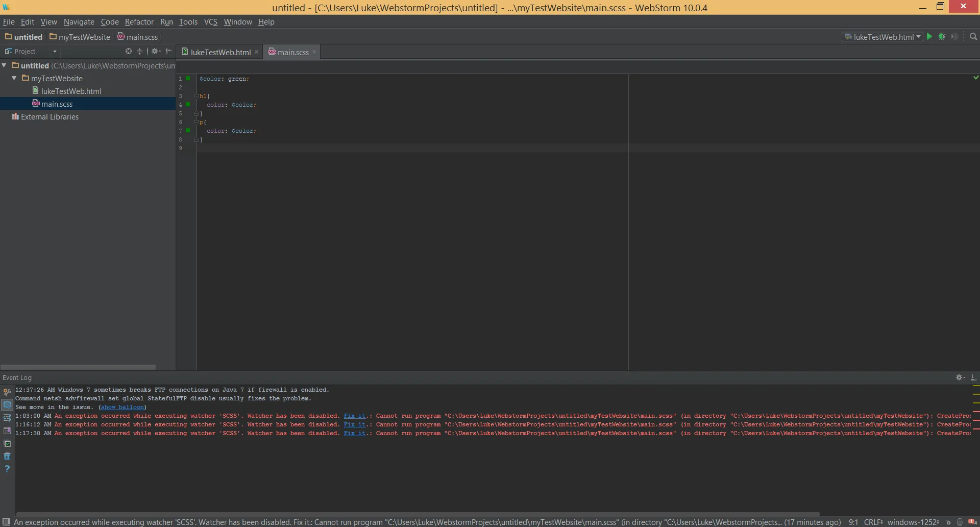Screen dimensions: 980x527
Task: Toggle tool window buttons in the status bar corner
Action: click(6, 522)
